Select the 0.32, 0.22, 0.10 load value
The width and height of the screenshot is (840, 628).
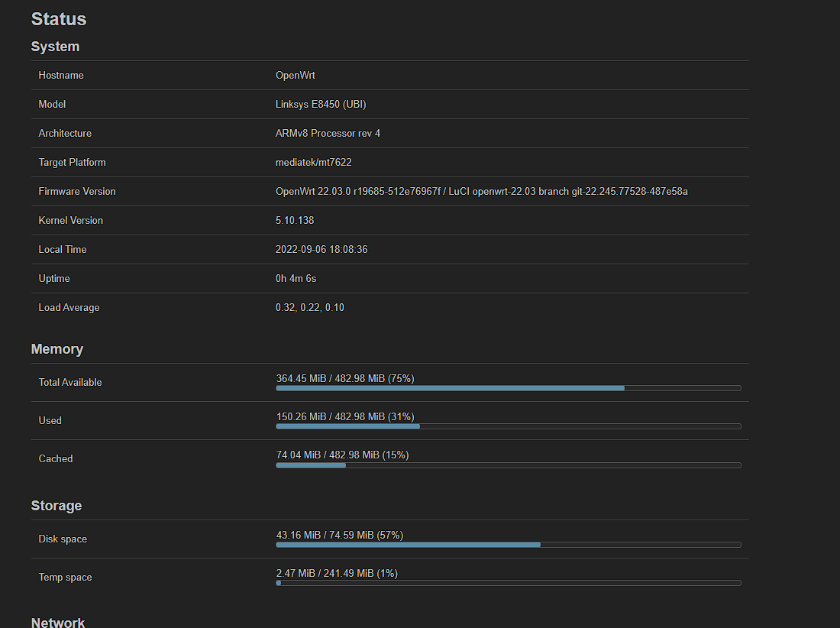[309, 308]
